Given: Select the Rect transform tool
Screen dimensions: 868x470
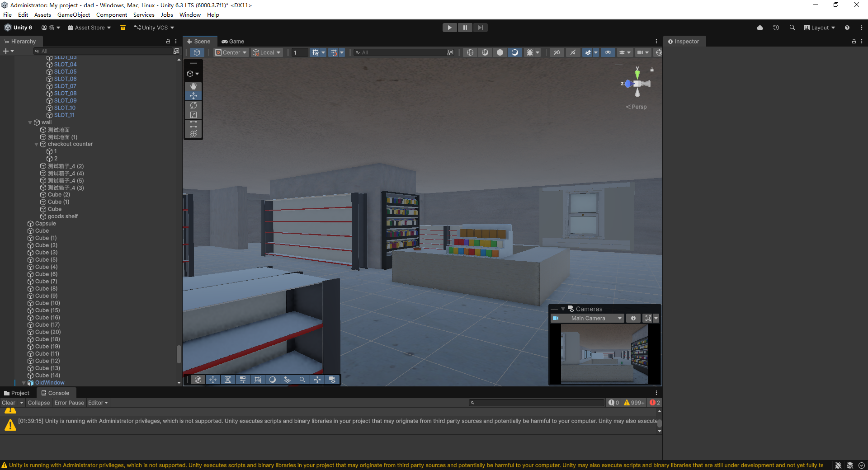Looking at the screenshot, I should click(x=193, y=124).
